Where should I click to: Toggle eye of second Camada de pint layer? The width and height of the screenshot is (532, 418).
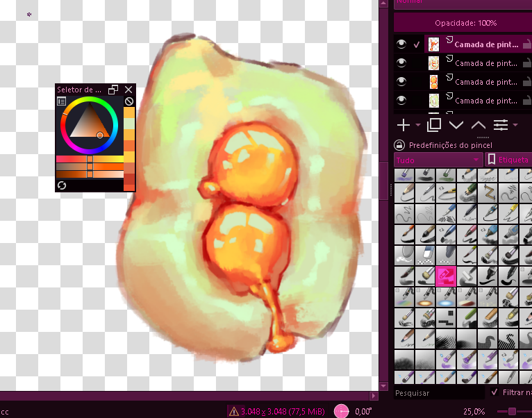[x=401, y=62]
